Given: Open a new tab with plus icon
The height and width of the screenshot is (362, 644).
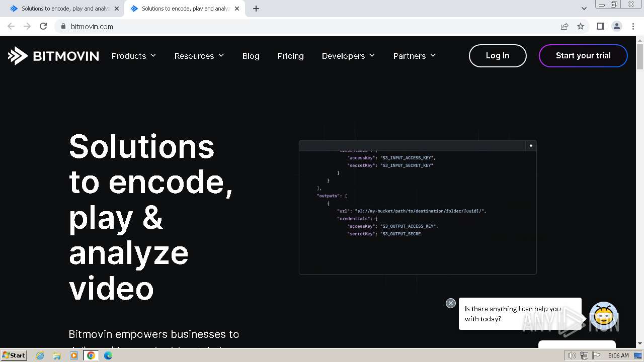Looking at the screenshot, I should pyautogui.click(x=256, y=9).
